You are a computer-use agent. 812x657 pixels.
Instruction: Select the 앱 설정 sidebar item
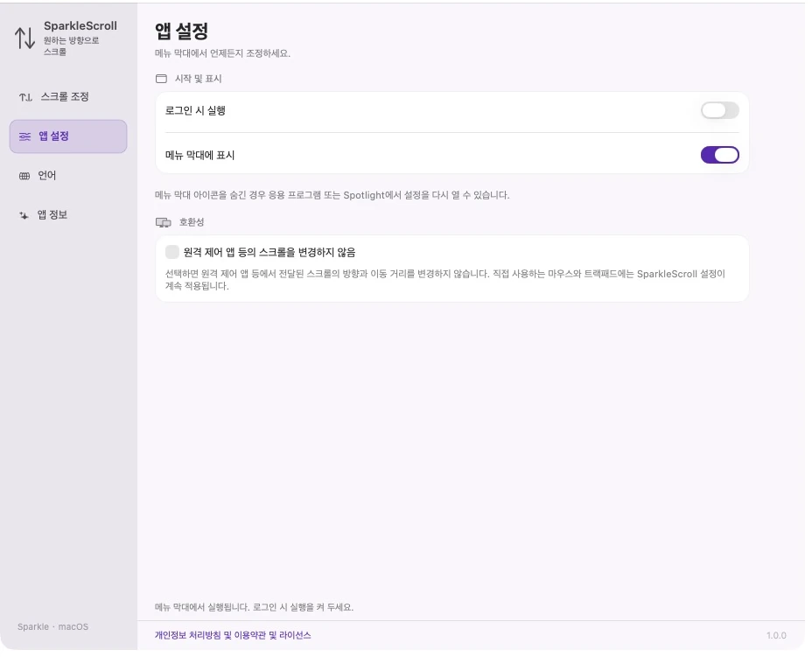tap(69, 137)
